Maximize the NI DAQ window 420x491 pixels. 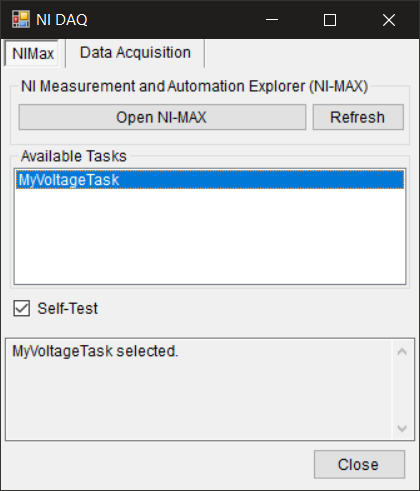pyautogui.click(x=330, y=20)
